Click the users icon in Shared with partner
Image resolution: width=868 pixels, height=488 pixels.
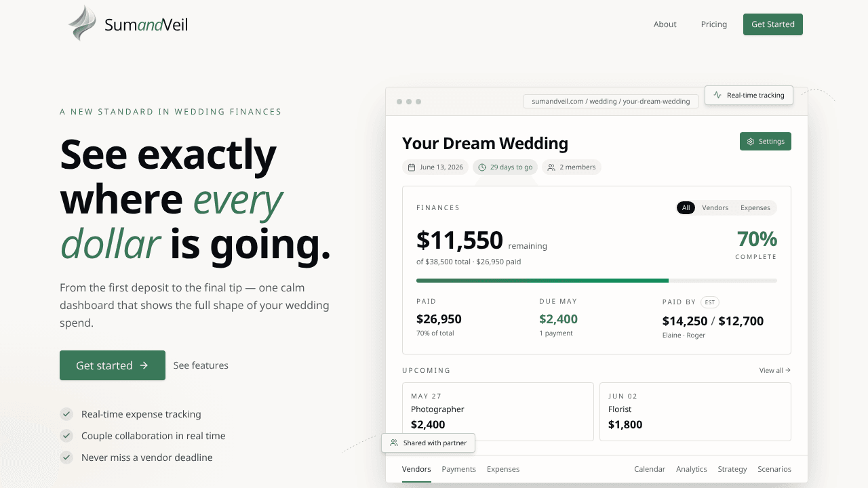tap(394, 443)
